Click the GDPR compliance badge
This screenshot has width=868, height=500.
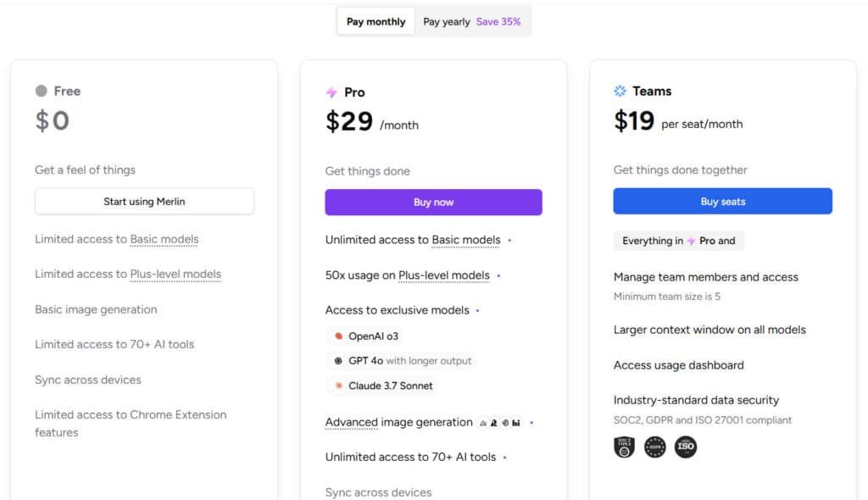[x=655, y=447]
